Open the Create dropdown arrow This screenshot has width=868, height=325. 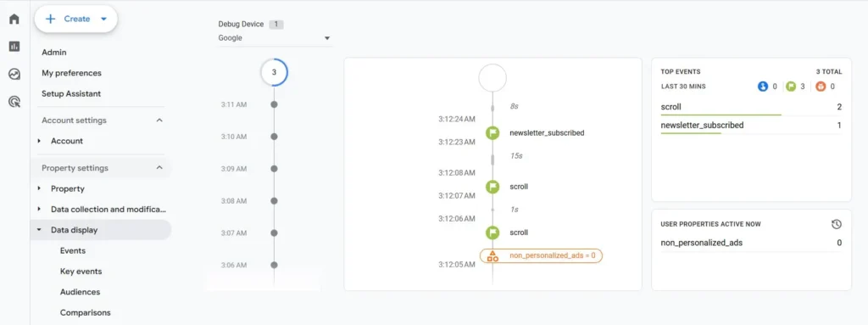[103, 19]
